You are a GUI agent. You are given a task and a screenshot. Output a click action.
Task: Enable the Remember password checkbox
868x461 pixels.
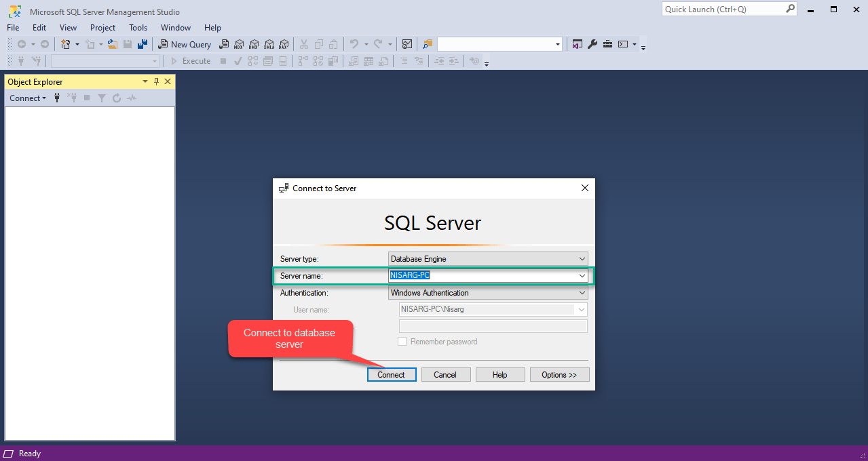(x=401, y=341)
